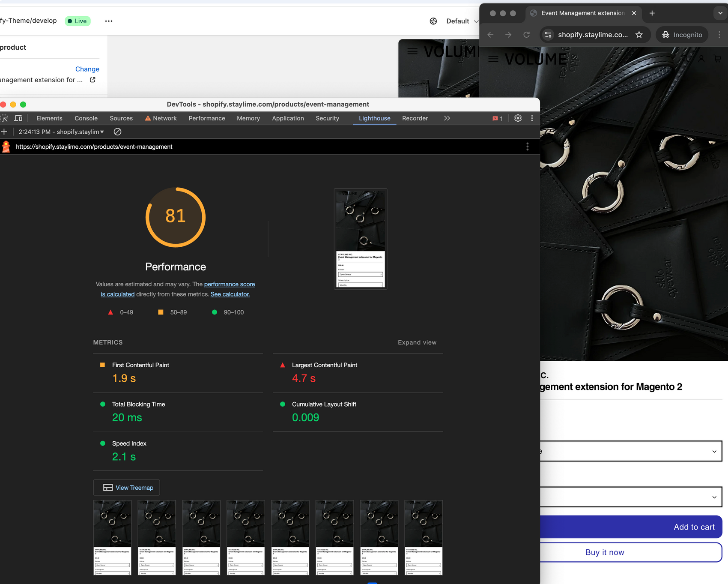
Task: Open product in new window icon
Action: (92, 80)
